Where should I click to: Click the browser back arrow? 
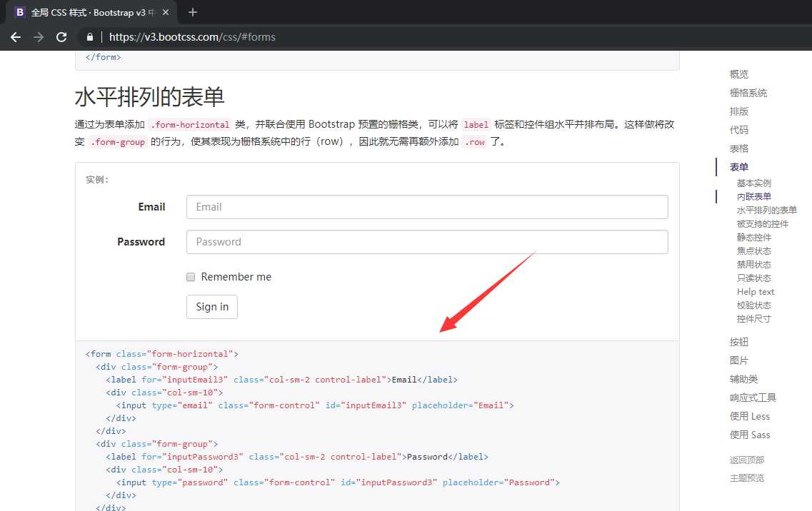(16, 37)
